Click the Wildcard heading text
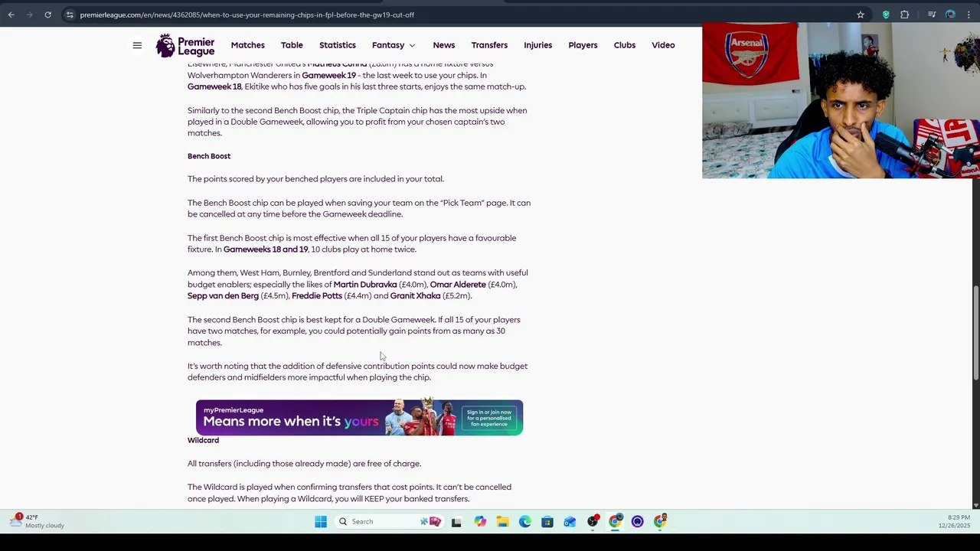Screen dimensions: 980x551 click(x=203, y=441)
